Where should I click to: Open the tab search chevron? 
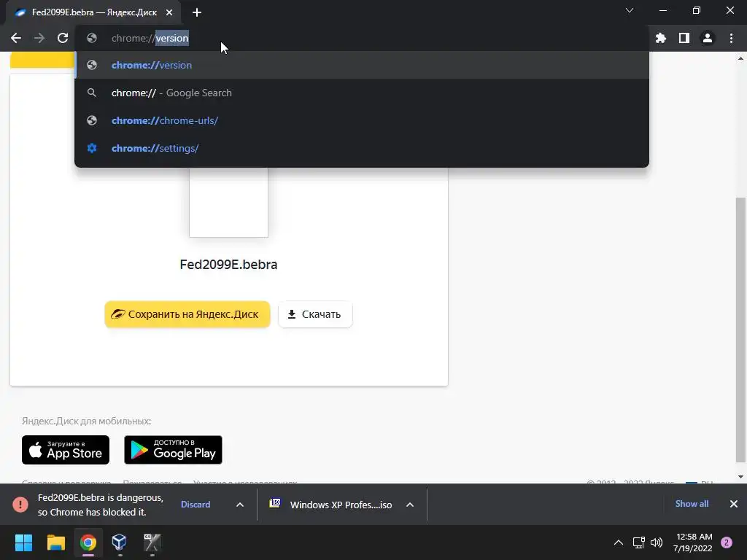[x=630, y=10]
